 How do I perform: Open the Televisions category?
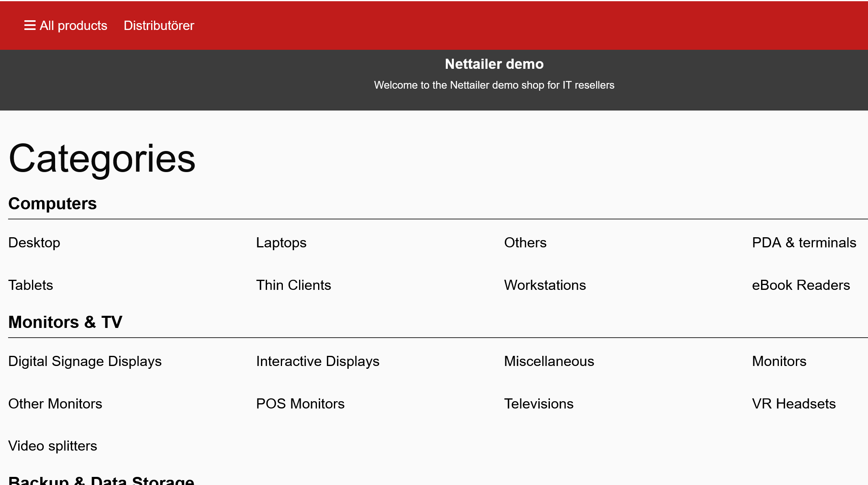pos(539,404)
